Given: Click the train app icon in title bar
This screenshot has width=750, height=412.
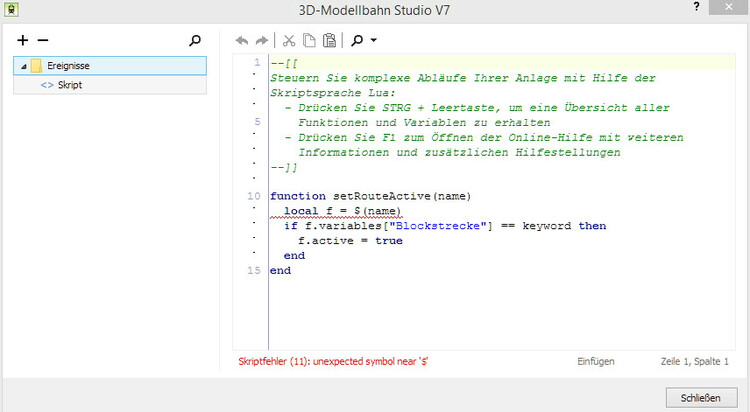Looking at the screenshot, I should pos(10,8).
